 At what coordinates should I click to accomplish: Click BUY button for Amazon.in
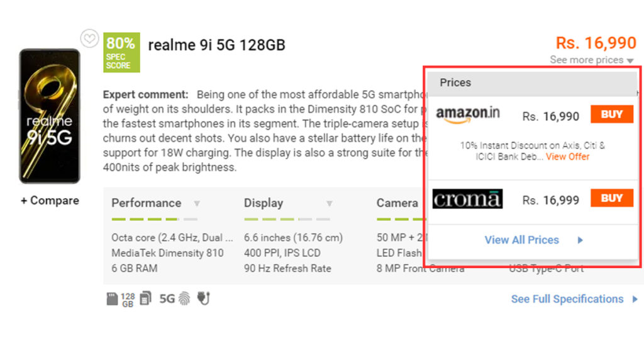[x=611, y=115]
